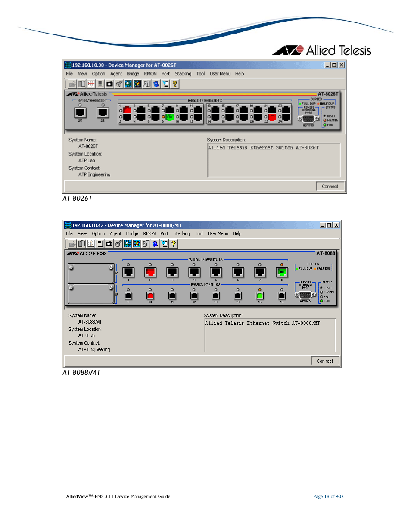Select red fiber port 10 on AT-8088
The height and width of the screenshot is (532, 411).
[x=150, y=296]
